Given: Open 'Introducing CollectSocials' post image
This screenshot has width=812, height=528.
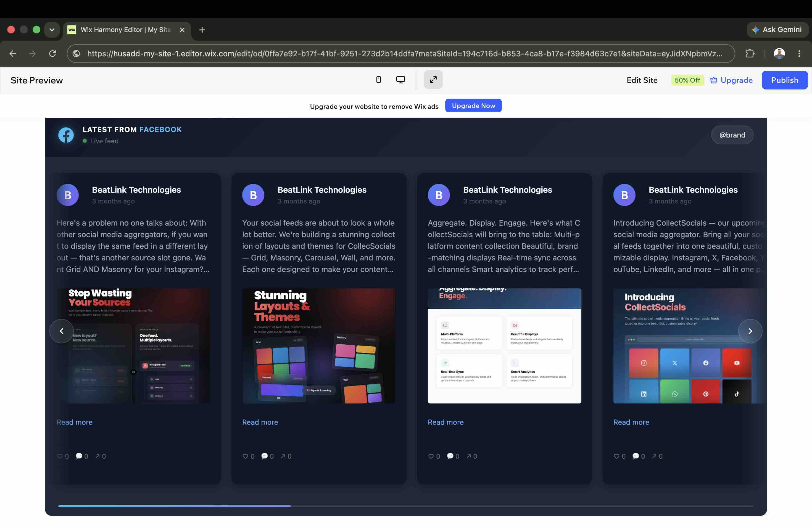Looking at the screenshot, I should pos(689,346).
